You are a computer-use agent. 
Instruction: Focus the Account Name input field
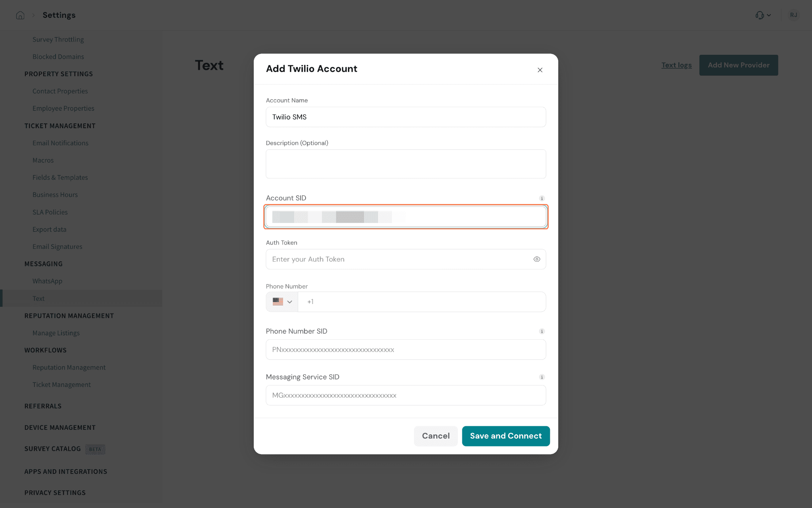pos(406,117)
